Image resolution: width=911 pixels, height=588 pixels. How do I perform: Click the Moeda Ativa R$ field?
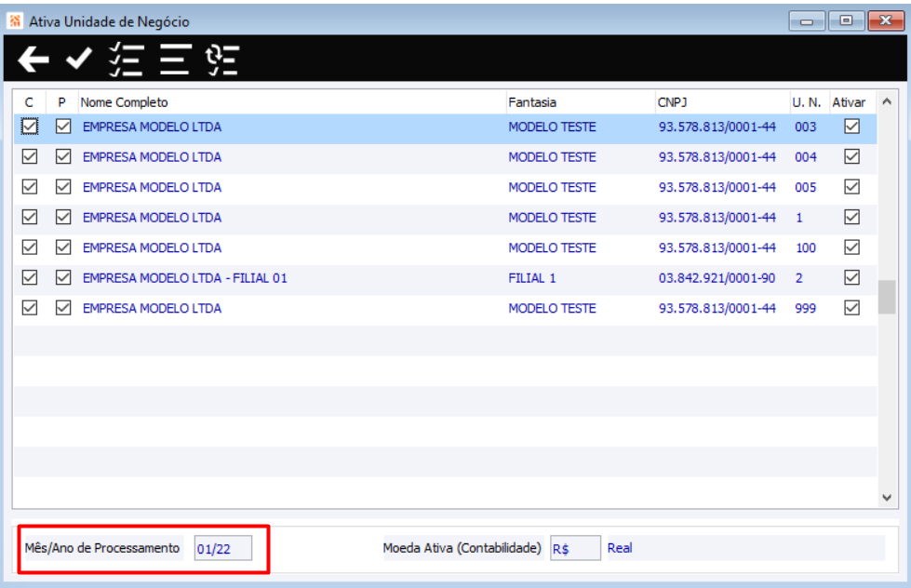pos(575,548)
